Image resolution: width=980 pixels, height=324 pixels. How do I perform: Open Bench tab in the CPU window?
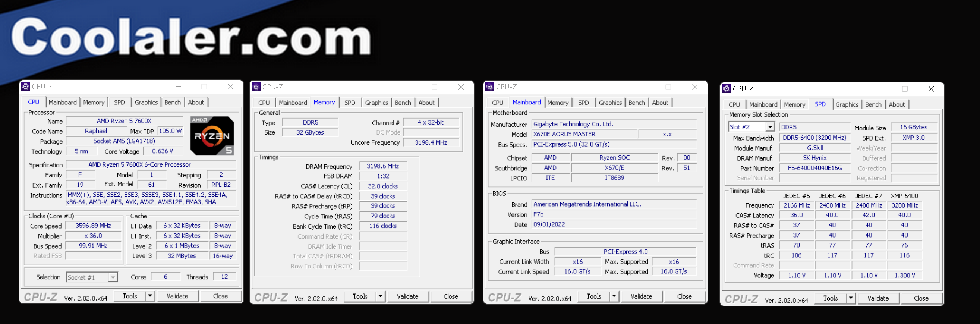(172, 103)
